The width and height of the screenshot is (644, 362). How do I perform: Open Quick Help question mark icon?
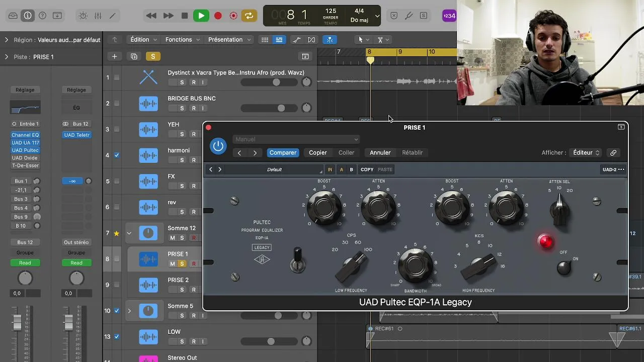(x=42, y=16)
